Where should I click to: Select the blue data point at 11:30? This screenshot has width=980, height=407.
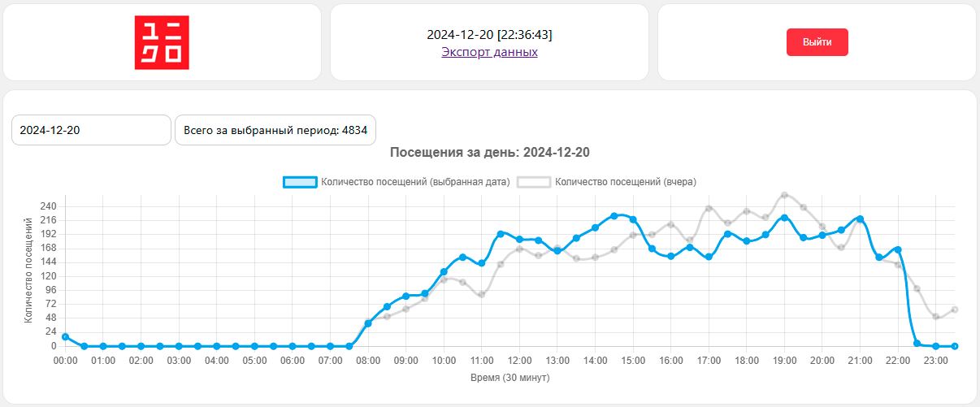point(501,234)
